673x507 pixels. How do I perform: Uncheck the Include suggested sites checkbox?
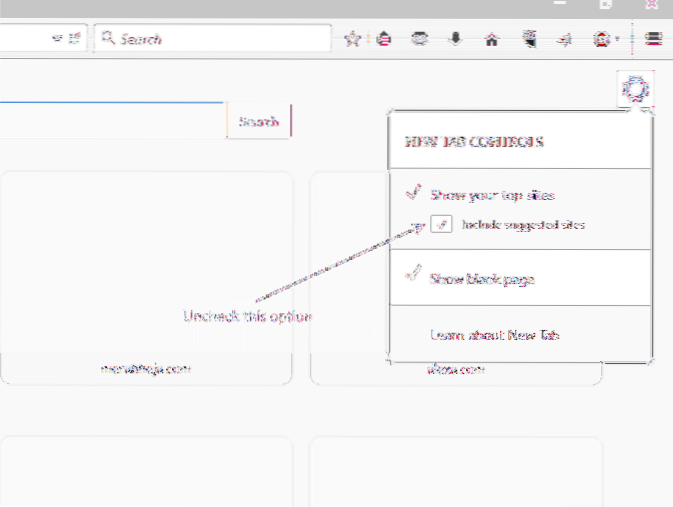click(x=442, y=225)
